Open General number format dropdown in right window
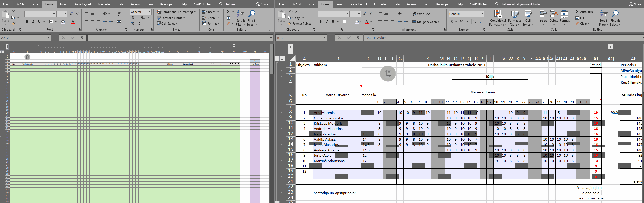This screenshot has height=203, width=644. click(x=482, y=14)
